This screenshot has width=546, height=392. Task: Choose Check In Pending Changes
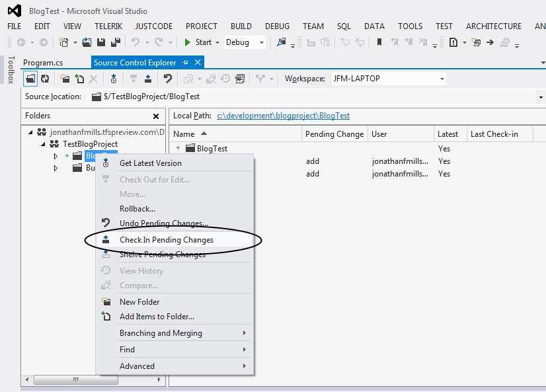(176, 240)
